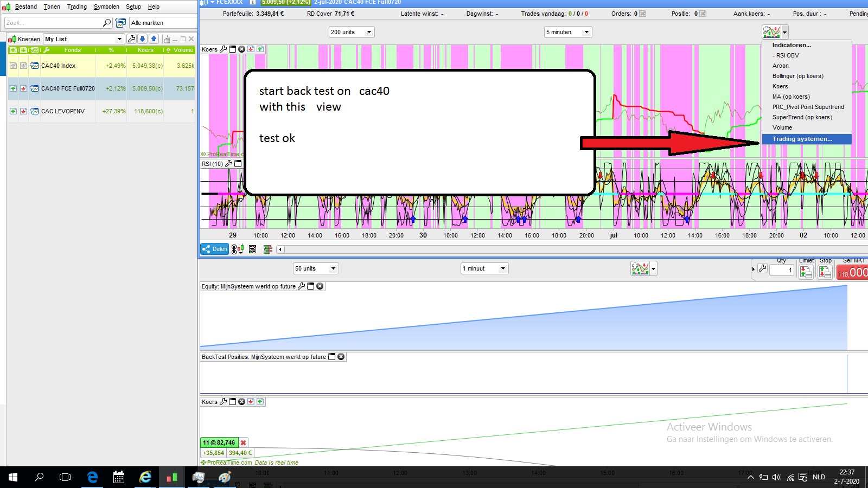This screenshot has height=488, width=868.
Task: Click buy arrow for CAC LEVOPENV
Action: pos(13,111)
